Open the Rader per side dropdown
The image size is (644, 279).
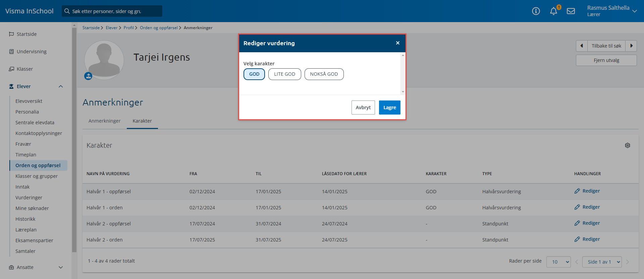tap(558, 262)
